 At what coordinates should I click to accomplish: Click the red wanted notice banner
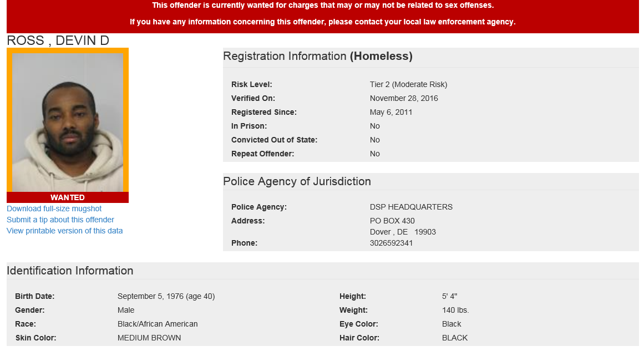tap(322, 14)
